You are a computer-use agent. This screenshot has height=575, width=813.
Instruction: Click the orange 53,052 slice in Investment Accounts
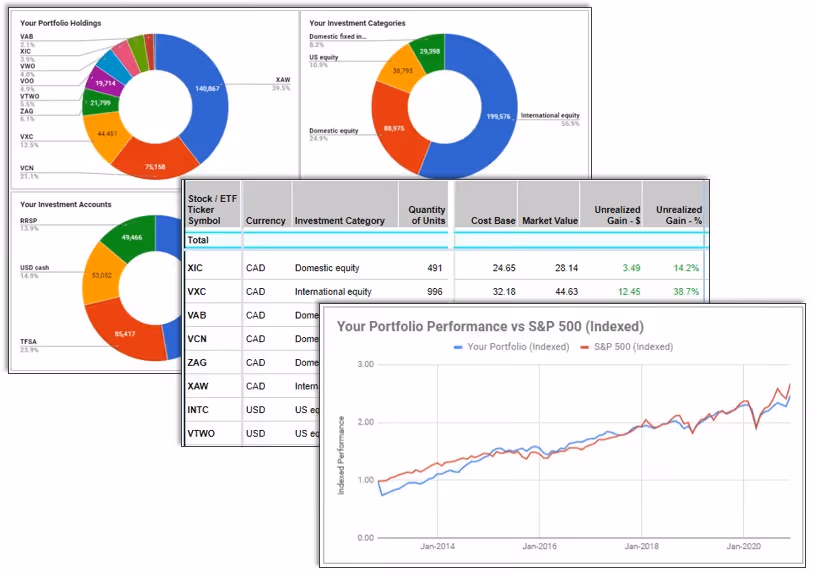click(102, 275)
